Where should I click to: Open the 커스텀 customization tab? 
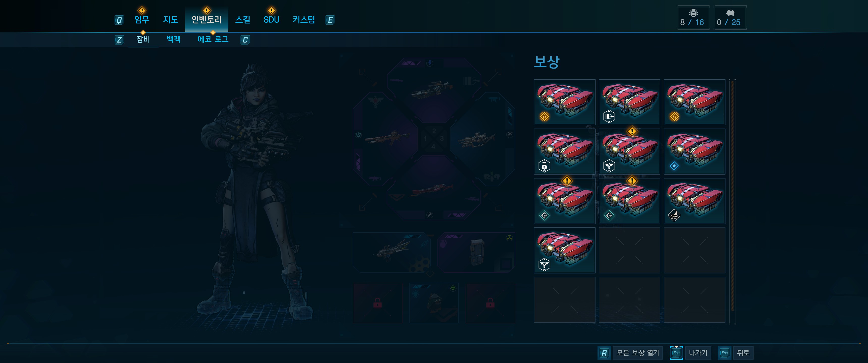point(304,19)
